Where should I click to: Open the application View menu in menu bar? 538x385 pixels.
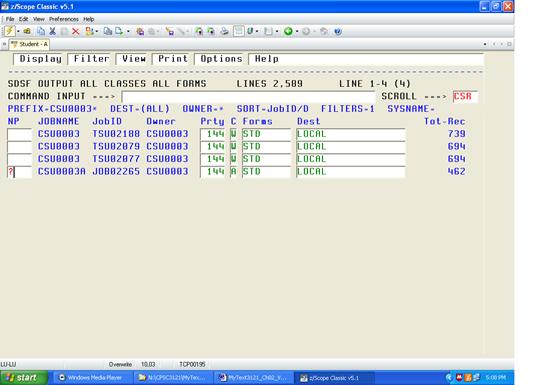(x=39, y=19)
